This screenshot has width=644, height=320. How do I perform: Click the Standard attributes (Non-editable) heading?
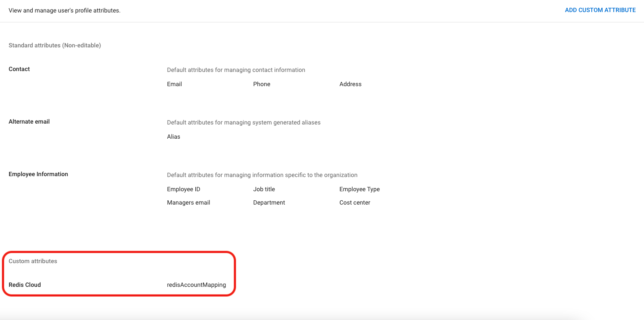tap(55, 45)
